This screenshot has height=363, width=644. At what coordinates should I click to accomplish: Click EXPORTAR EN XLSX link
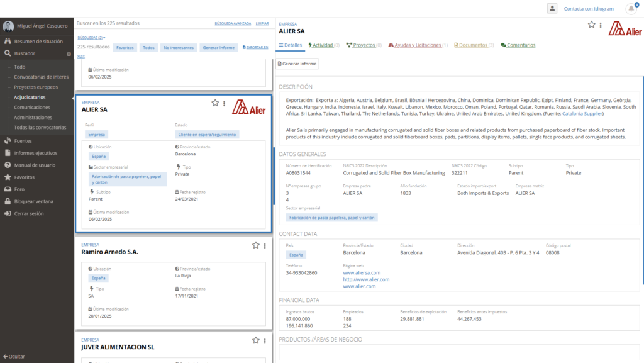255,48
